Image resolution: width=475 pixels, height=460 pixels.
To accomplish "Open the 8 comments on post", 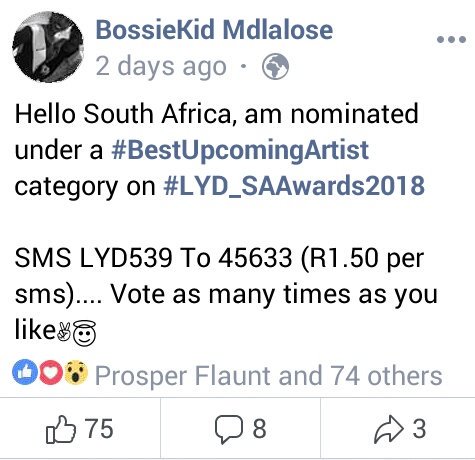I will click(240, 429).
